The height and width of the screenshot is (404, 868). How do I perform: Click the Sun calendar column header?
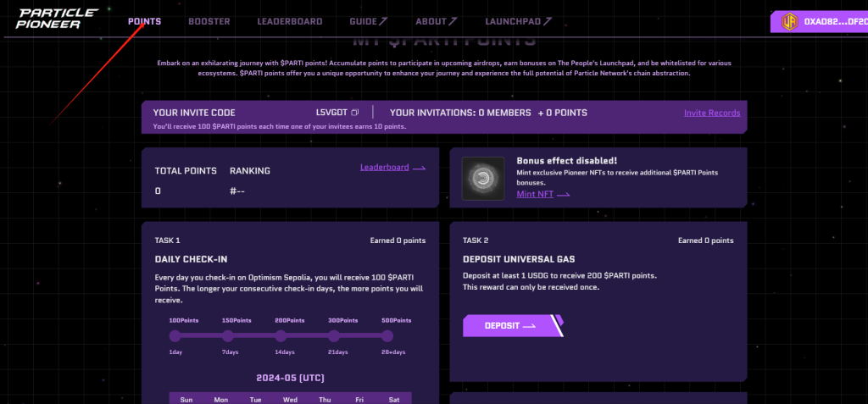(186, 400)
